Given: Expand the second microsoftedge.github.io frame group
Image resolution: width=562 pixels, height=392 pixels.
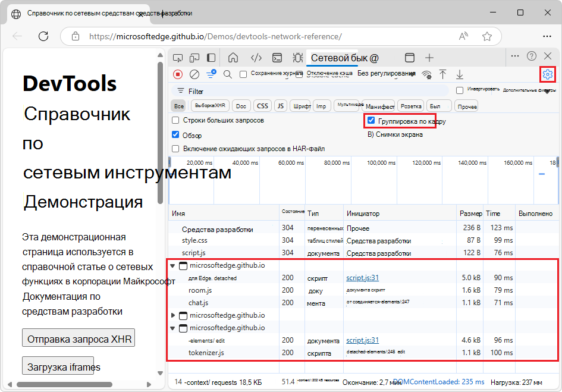Looking at the screenshot, I should tap(172, 315).
